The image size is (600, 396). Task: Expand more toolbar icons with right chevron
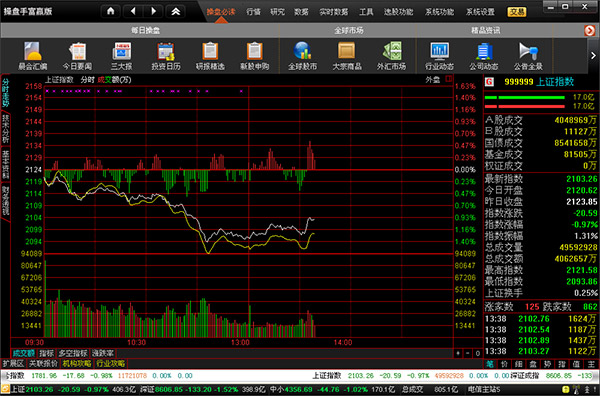(x=593, y=56)
